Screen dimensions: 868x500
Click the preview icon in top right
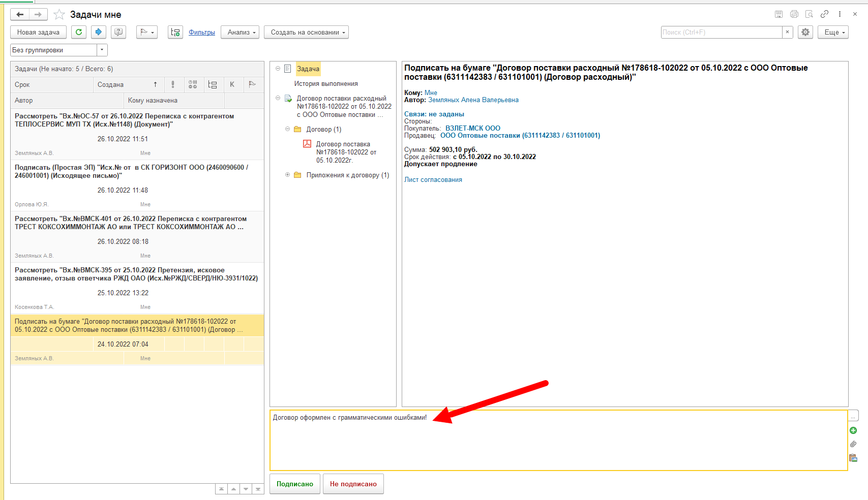[809, 14]
